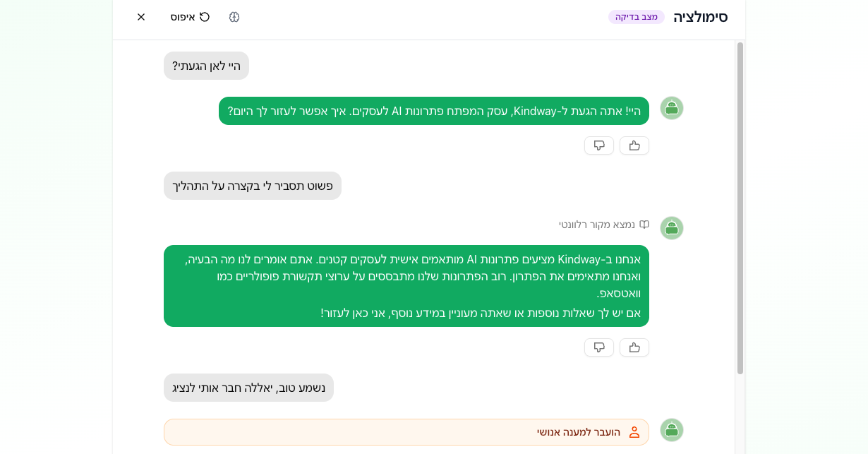
Task: Click the chat's vertical scrollbar thumb
Action: coord(740,208)
